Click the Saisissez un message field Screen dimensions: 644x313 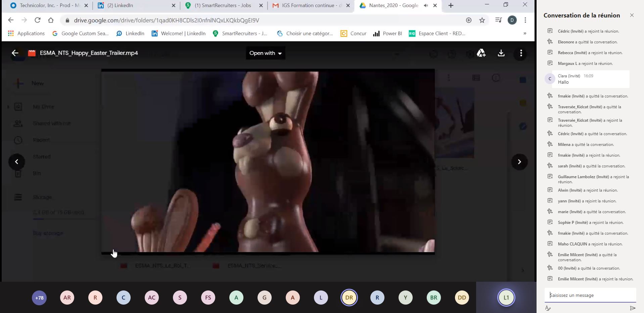[590, 295]
